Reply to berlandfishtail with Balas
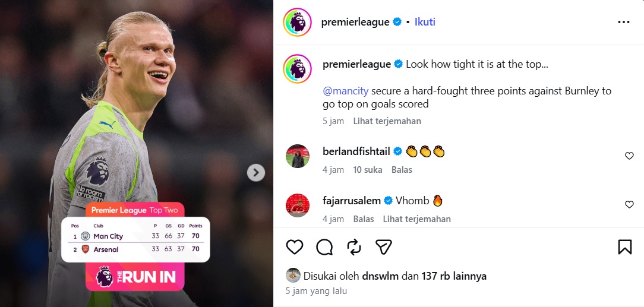This screenshot has height=307, width=644. tap(402, 170)
